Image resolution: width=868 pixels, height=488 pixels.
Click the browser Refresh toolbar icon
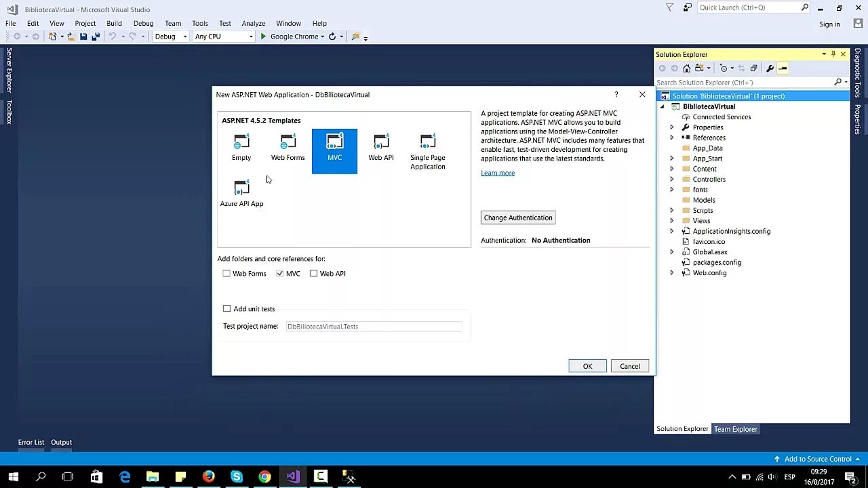pyautogui.click(x=332, y=37)
